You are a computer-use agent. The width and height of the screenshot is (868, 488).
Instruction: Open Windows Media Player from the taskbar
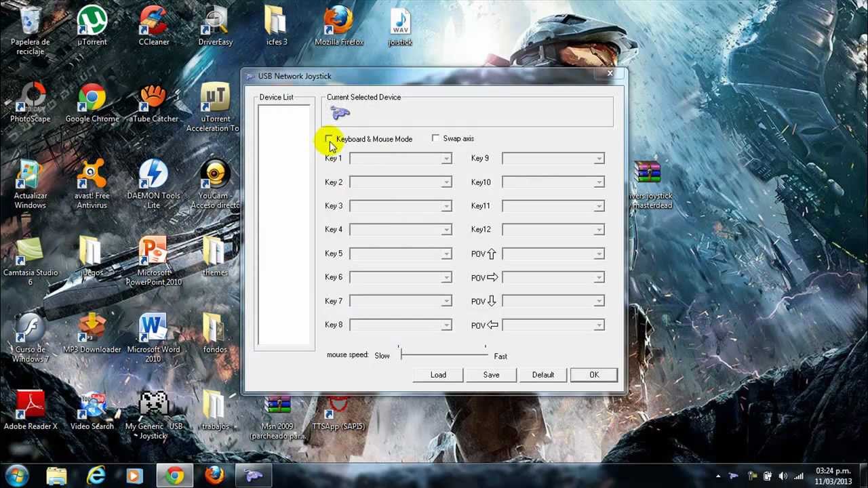(x=135, y=476)
